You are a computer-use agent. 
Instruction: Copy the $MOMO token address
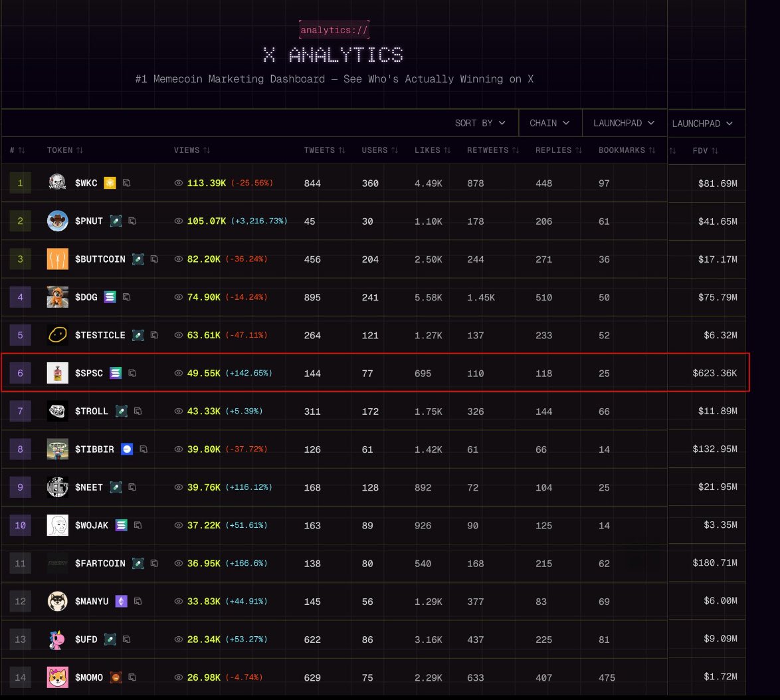coord(132,677)
